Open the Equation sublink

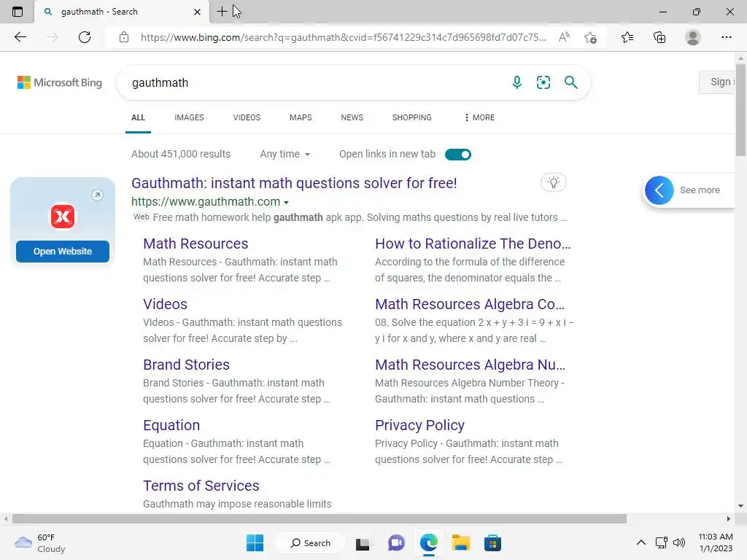(171, 425)
